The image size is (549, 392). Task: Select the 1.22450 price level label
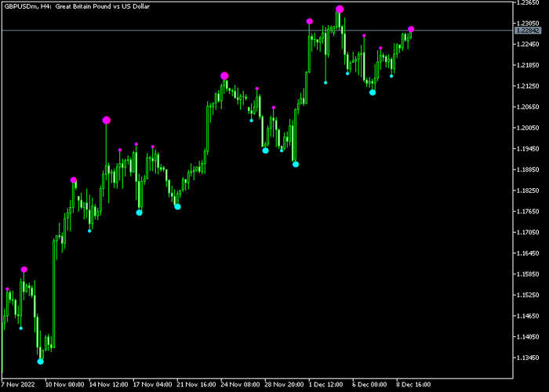(x=529, y=45)
